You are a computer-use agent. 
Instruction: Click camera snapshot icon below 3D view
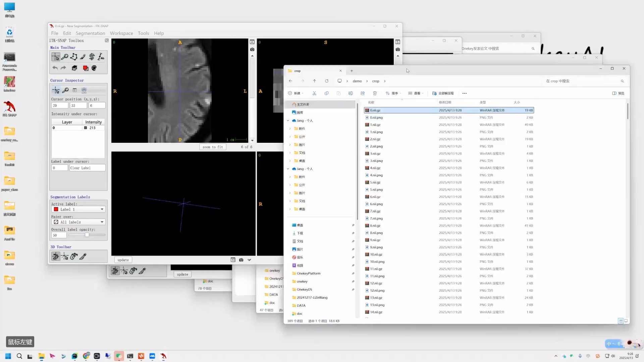click(241, 260)
